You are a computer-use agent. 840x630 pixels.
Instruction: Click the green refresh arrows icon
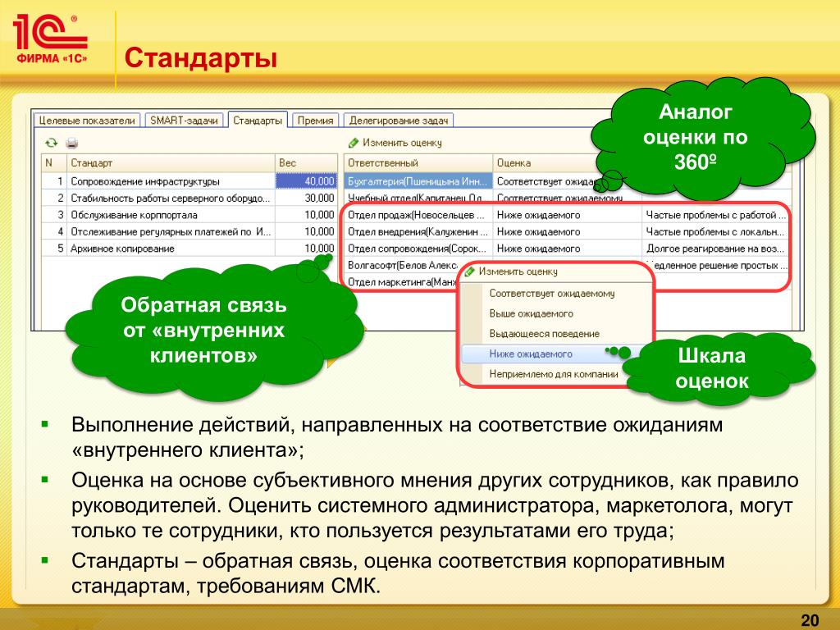[x=52, y=143]
